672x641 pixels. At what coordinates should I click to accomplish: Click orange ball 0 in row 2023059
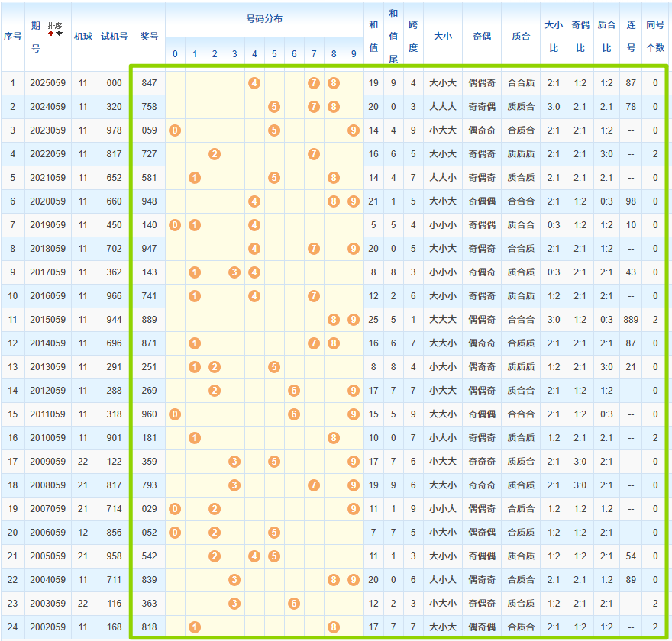[x=175, y=130]
